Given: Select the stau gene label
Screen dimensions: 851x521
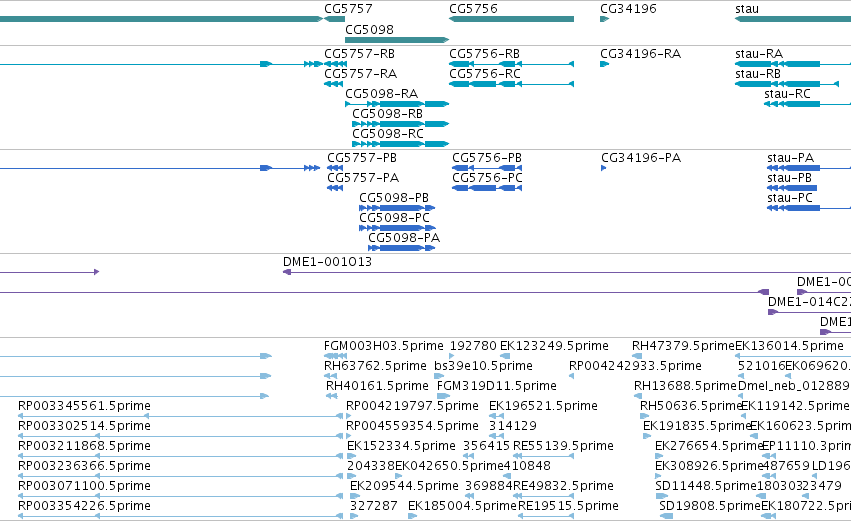Looking at the screenshot, I should click(x=747, y=9).
